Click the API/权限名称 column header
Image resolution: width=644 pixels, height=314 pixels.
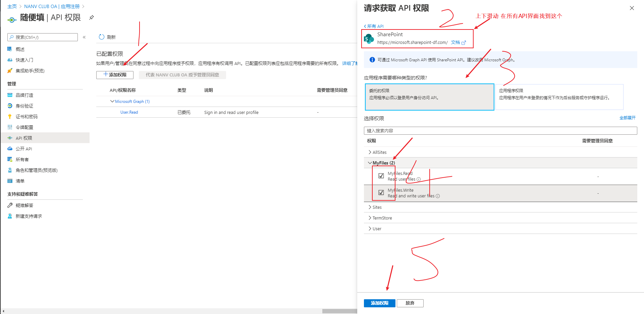[x=123, y=90]
